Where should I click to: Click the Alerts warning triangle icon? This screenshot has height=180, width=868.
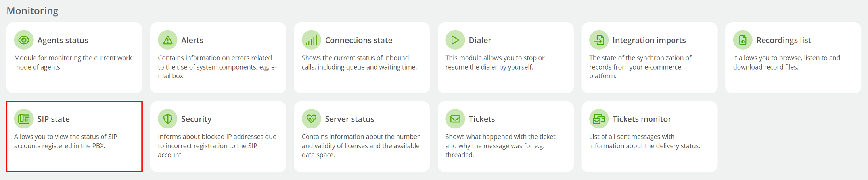coord(168,40)
